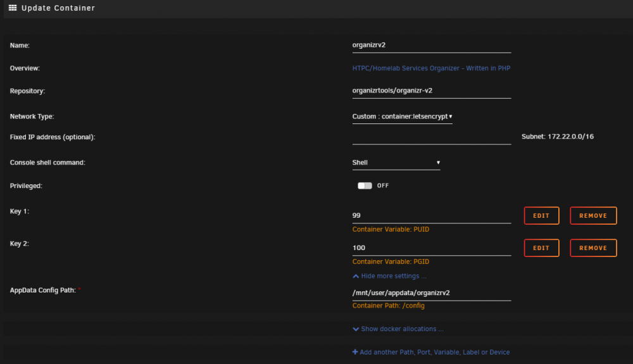
Task: Click the Remove button for Key 1
Action: pyautogui.click(x=593, y=215)
